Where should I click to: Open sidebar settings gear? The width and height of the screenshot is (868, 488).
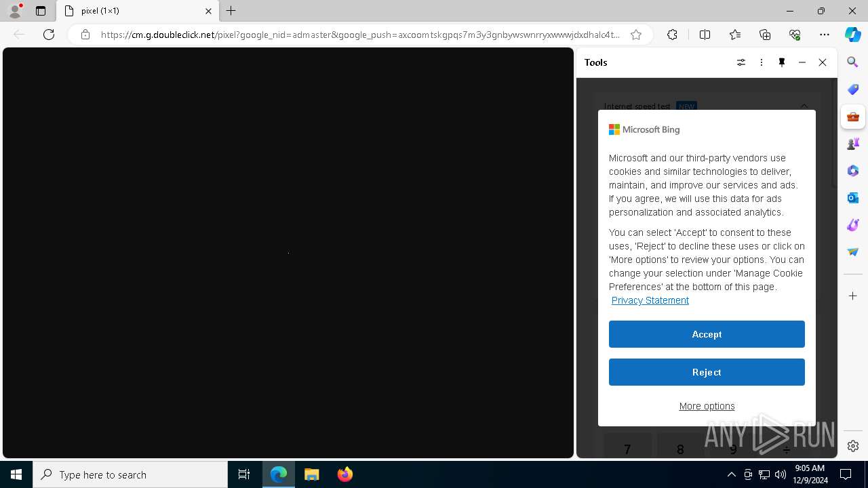(853, 446)
